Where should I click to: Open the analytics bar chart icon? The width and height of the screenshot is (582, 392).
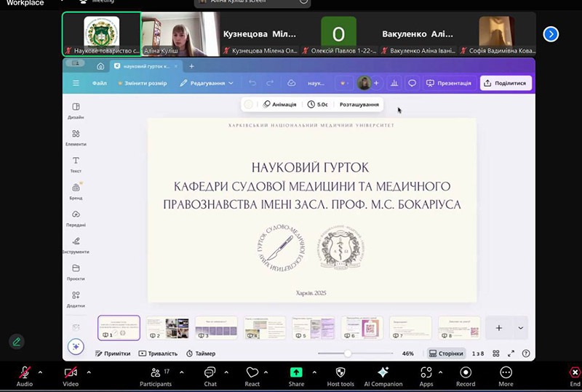[394, 83]
